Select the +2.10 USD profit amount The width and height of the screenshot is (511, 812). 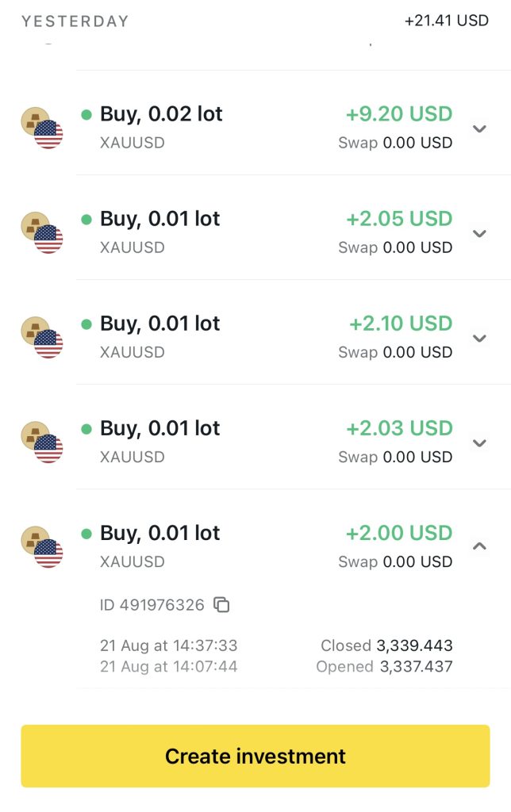[401, 324]
